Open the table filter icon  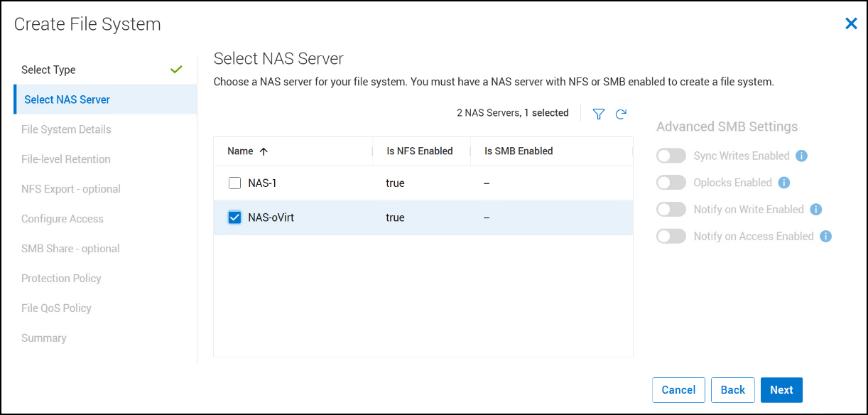(x=599, y=114)
